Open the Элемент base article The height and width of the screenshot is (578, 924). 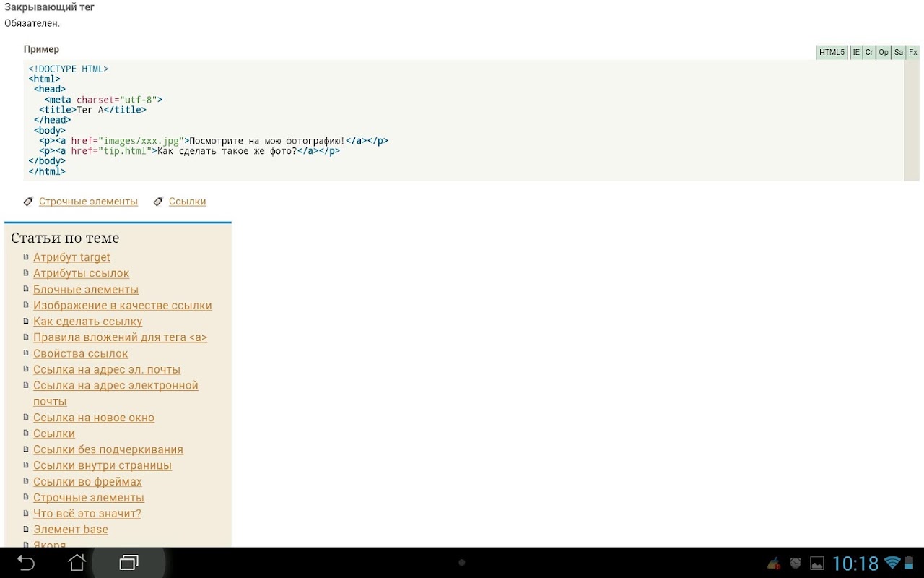click(71, 530)
